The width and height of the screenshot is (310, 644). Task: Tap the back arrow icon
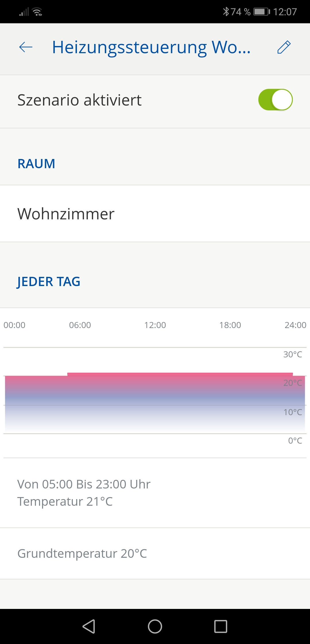tap(26, 47)
